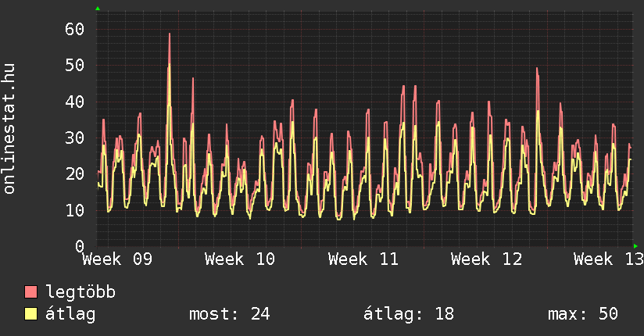Select the Week 09 axis label

click(x=117, y=259)
